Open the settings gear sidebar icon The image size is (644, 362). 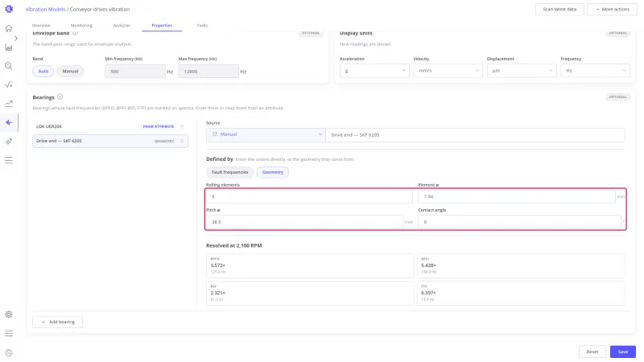[x=9, y=315]
